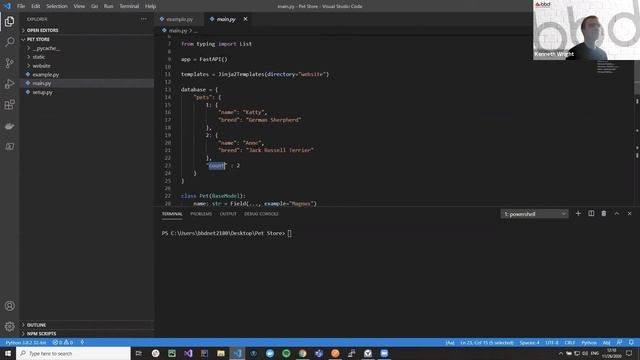Open the Accounts menu icon

pos(9,306)
